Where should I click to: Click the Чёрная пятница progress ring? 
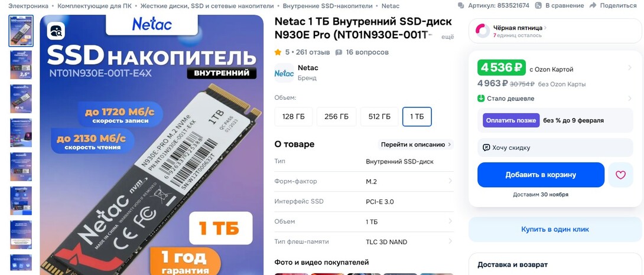tap(483, 31)
